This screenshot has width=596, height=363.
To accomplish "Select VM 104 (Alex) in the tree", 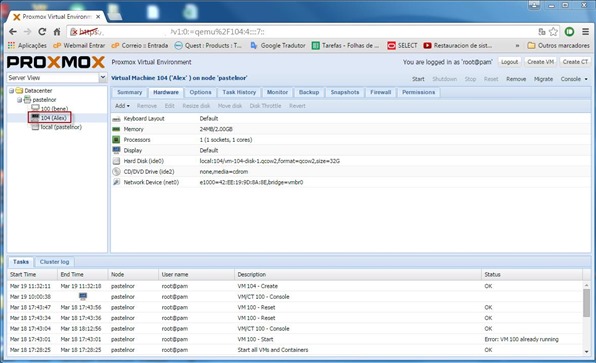I will click(54, 118).
